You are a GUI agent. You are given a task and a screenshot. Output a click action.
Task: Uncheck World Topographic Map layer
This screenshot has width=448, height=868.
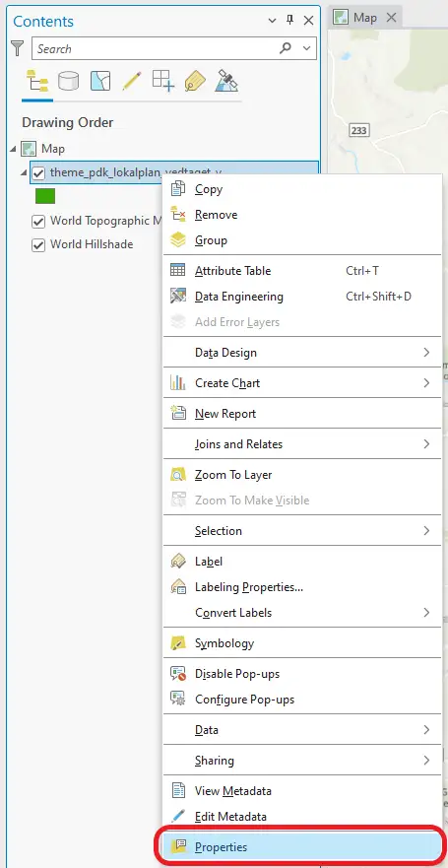38,222
